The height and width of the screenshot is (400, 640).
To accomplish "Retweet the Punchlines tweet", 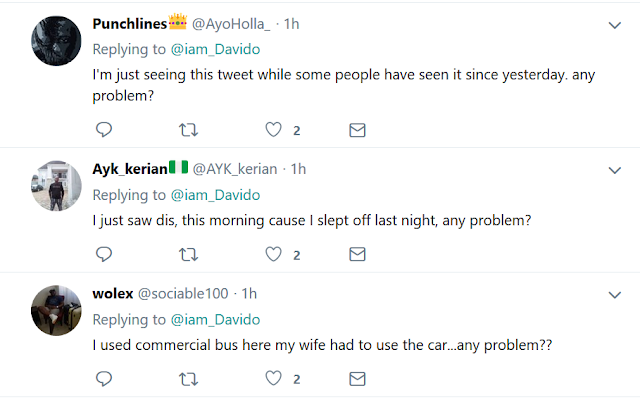I will pos(186,131).
